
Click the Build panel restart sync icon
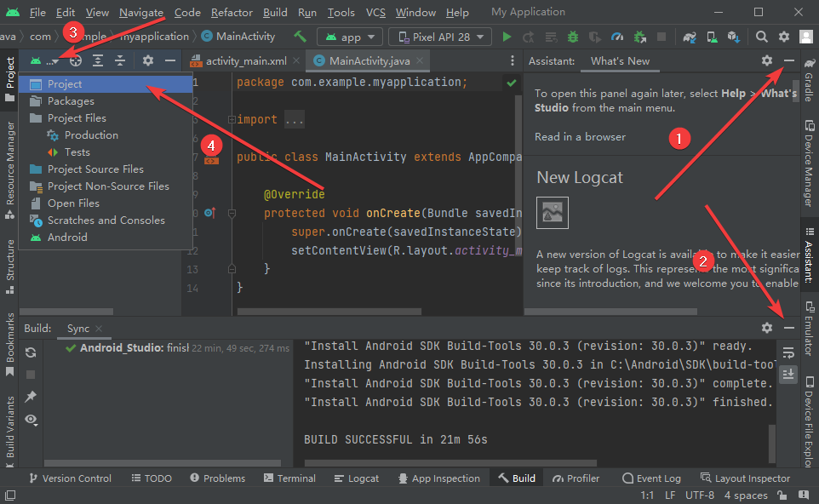pos(31,352)
